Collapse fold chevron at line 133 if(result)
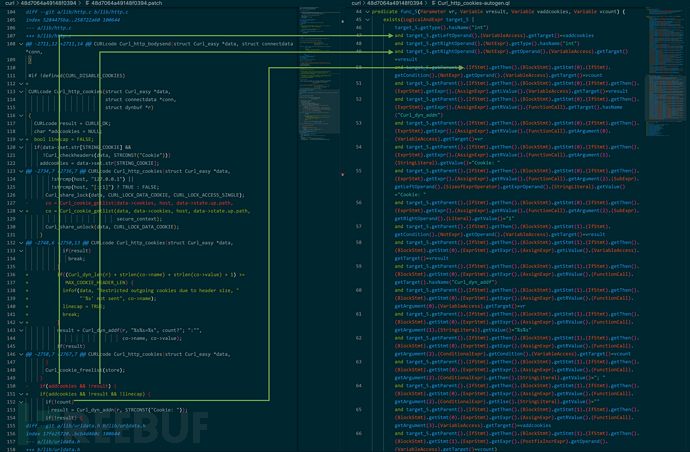 click(21, 250)
